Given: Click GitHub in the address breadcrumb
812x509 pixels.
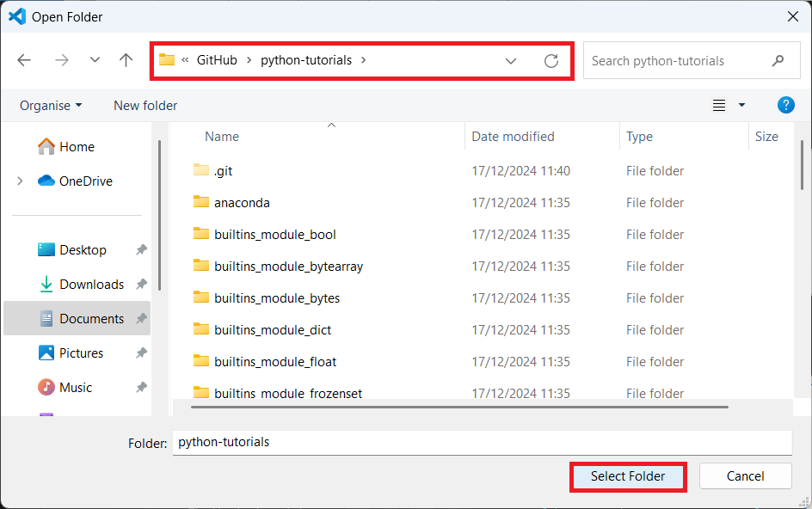Looking at the screenshot, I should coord(217,60).
